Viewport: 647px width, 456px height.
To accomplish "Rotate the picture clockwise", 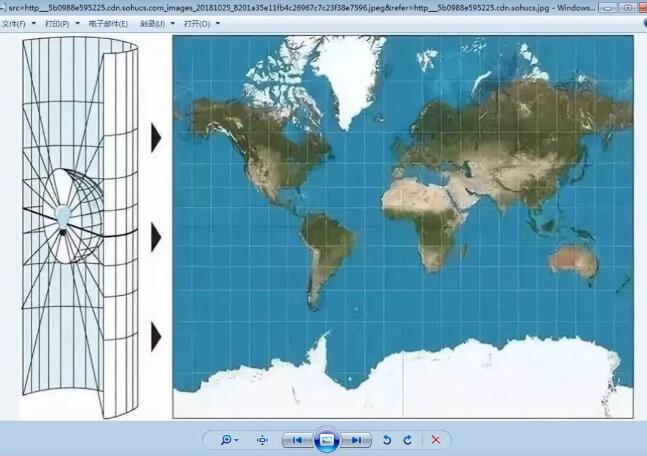I will tap(408, 440).
